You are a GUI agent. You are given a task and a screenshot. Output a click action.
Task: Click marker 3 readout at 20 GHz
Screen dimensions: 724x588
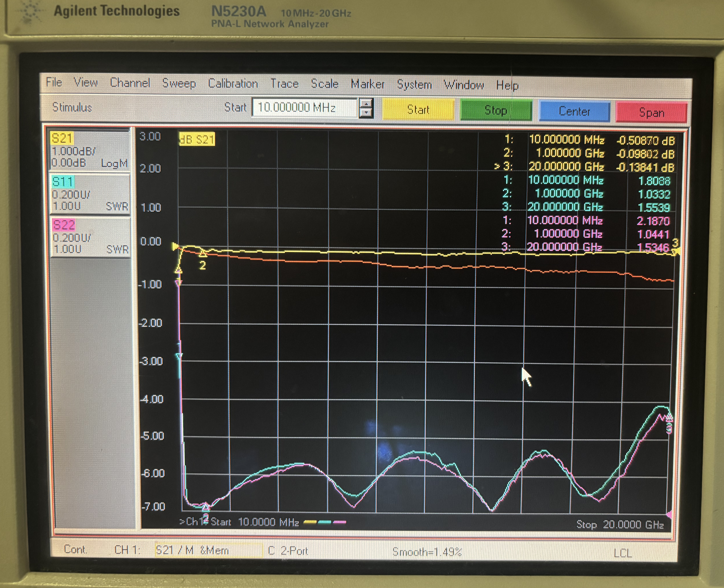click(584, 167)
